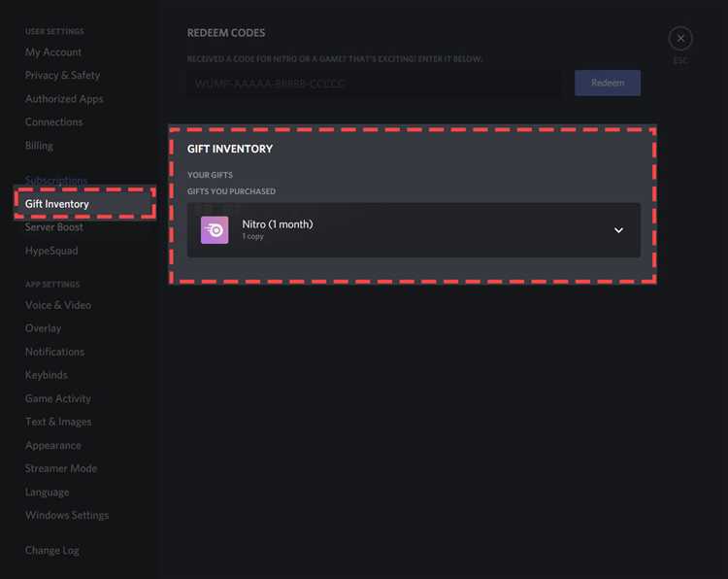Viewport: 728px width, 579px height.
Task: Click the Redeem Codes heading
Action: coord(226,32)
